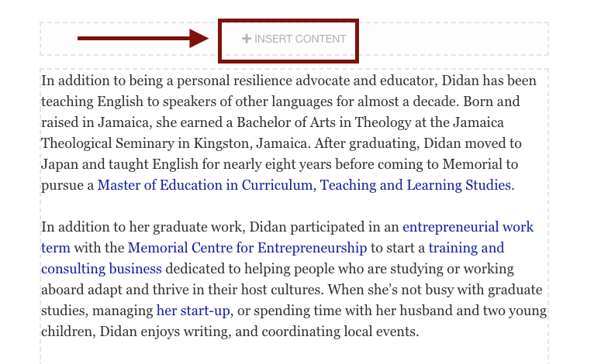
Task: Click the word aboard in second paragraph
Action: [x=63, y=290]
